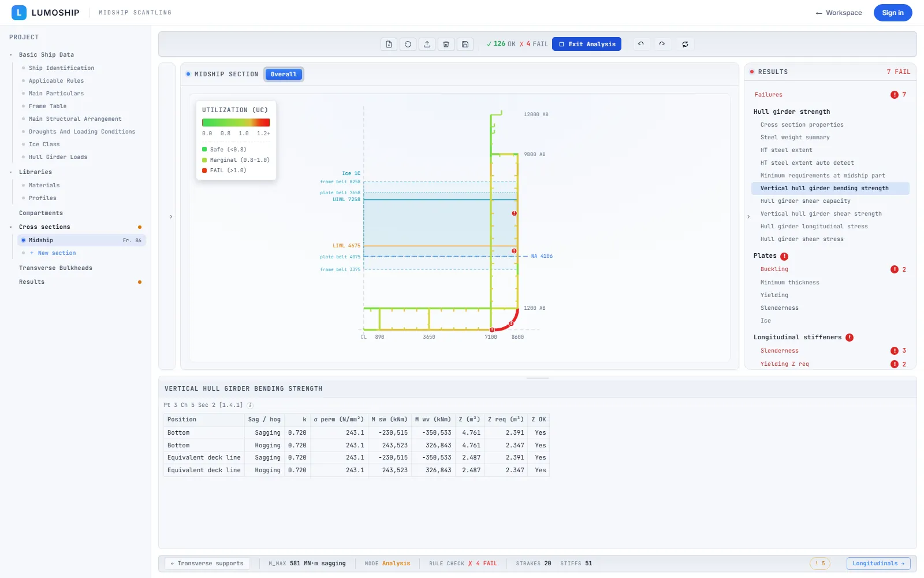Viewport: 924px width, 578px height.
Task: Click the info icon beside Pt 3 Ch 5 reference
Action: [x=250, y=405]
